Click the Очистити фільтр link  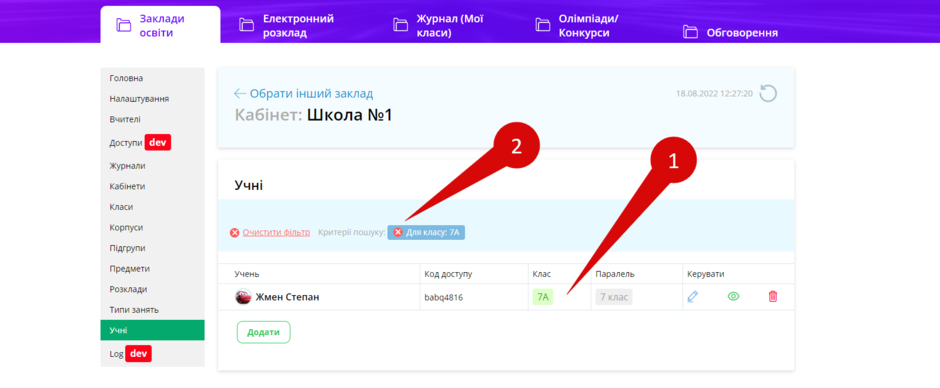pyautogui.click(x=276, y=233)
